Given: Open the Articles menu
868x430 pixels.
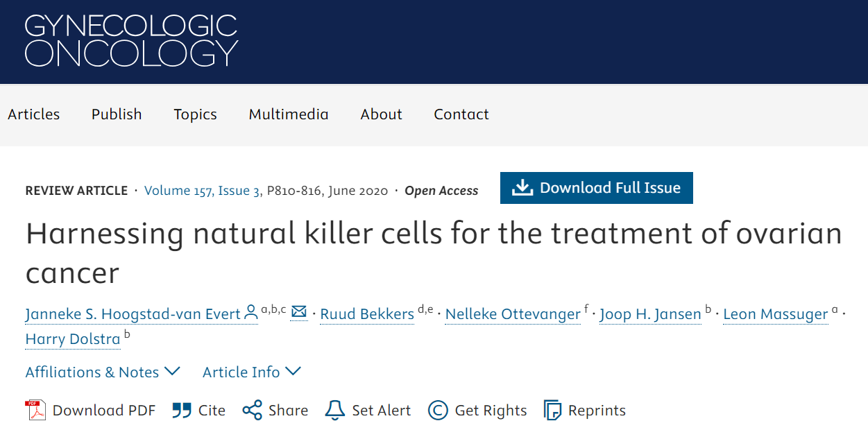Looking at the screenshot, I should click(x=34, y=114).
